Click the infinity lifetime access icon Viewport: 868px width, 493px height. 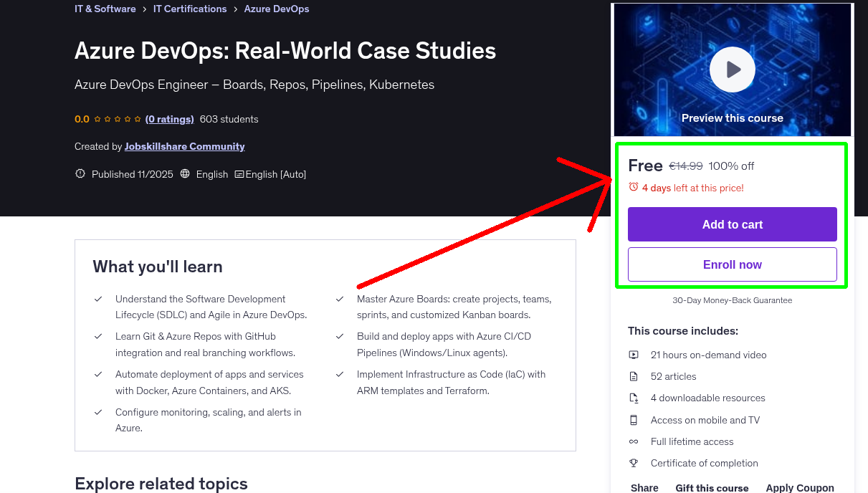click(x=634, y=441)
